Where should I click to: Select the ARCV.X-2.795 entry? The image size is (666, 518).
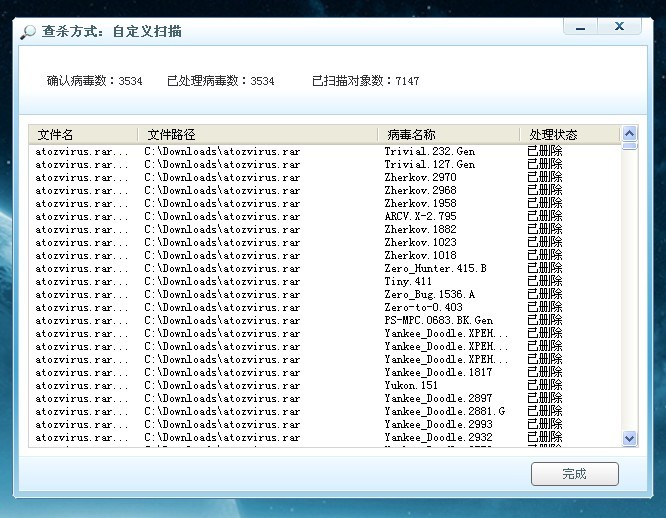tap(325, 217)
